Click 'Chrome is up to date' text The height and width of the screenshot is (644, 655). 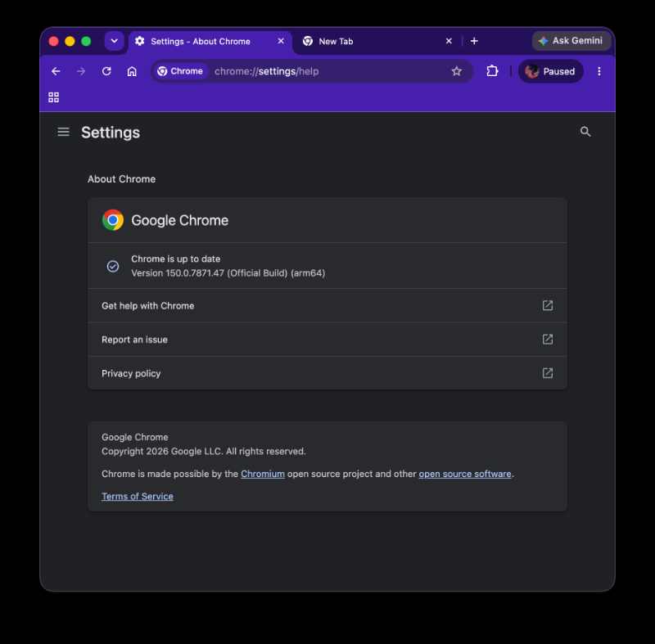tap(175, 259)
